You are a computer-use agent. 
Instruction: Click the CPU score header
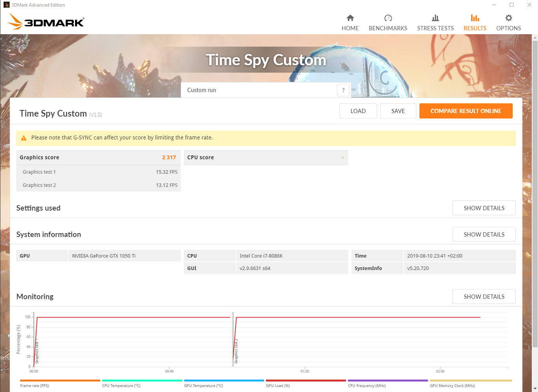tap(266, 157)
